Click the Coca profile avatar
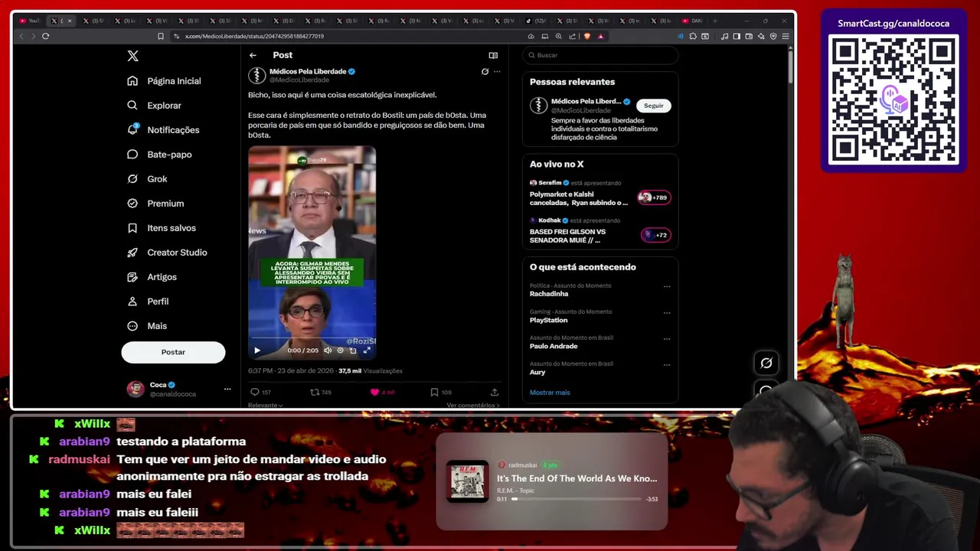980x551 pixels. (136, 389)
